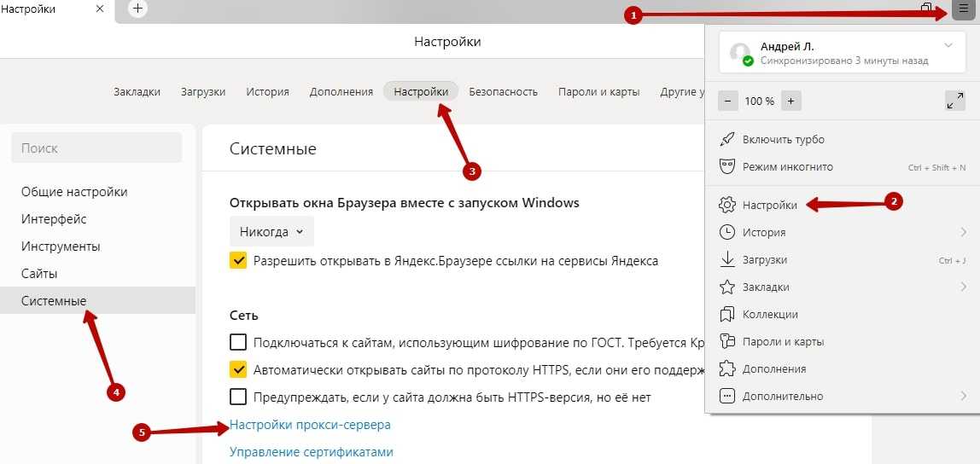980x464 pixels.
Task: Switch to the Пароли и карты top tab
Action: point(598,92)
